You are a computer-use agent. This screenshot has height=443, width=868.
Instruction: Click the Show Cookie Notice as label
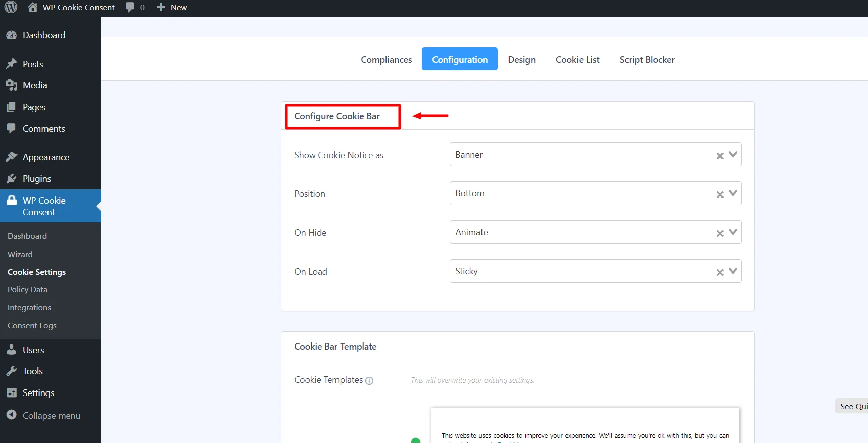(x=339, y=155)
